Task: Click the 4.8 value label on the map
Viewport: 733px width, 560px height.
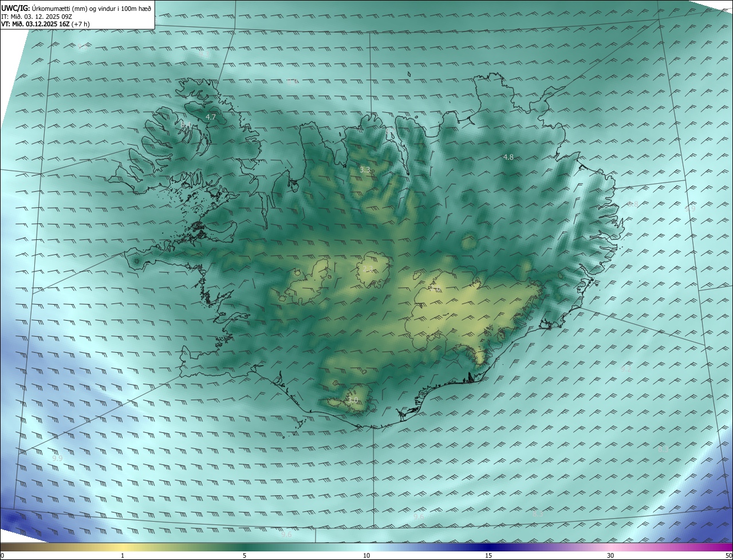Action: [x=508, y=157]
